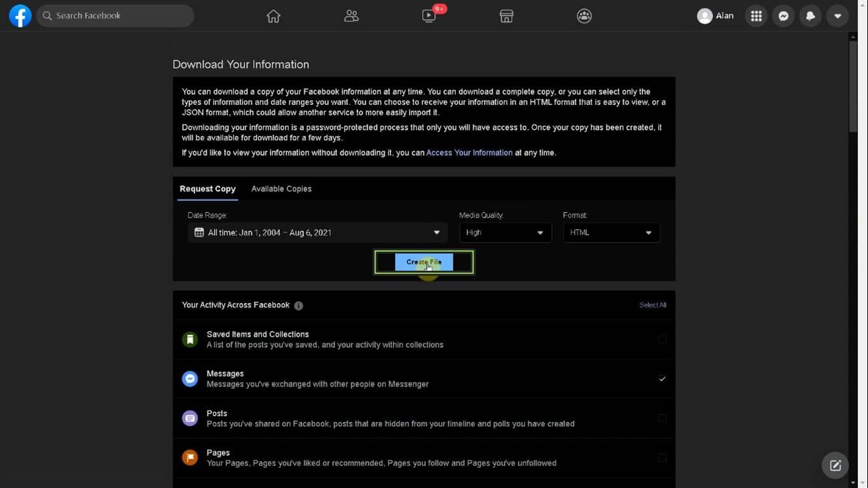
Task: Switch to the Request Copy tab
Action: [207, 189]
